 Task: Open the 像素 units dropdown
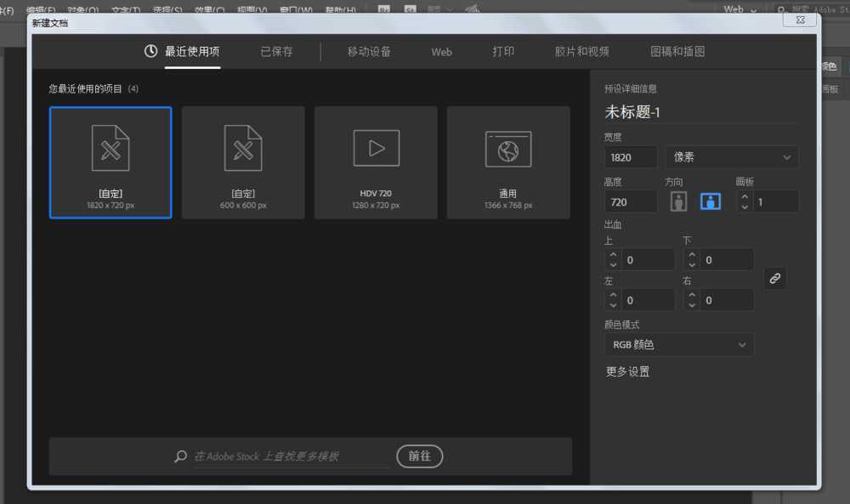[x=732, y=156]
